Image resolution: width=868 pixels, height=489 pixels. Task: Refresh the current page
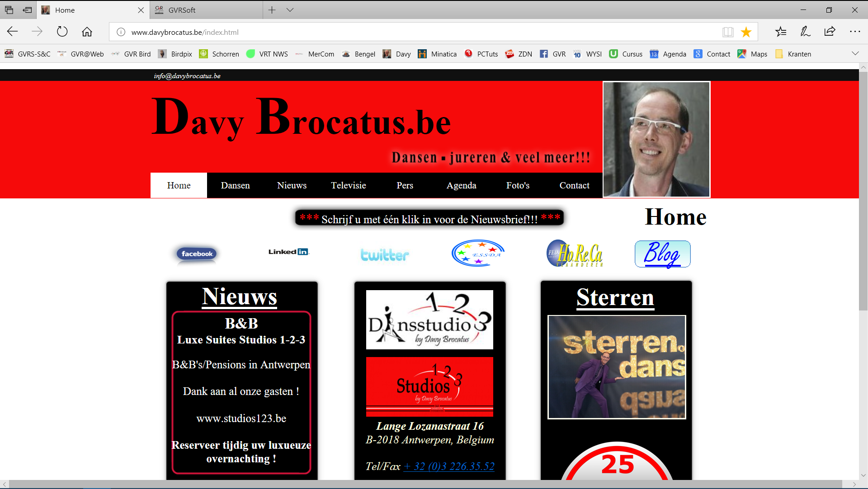[62, 32]
